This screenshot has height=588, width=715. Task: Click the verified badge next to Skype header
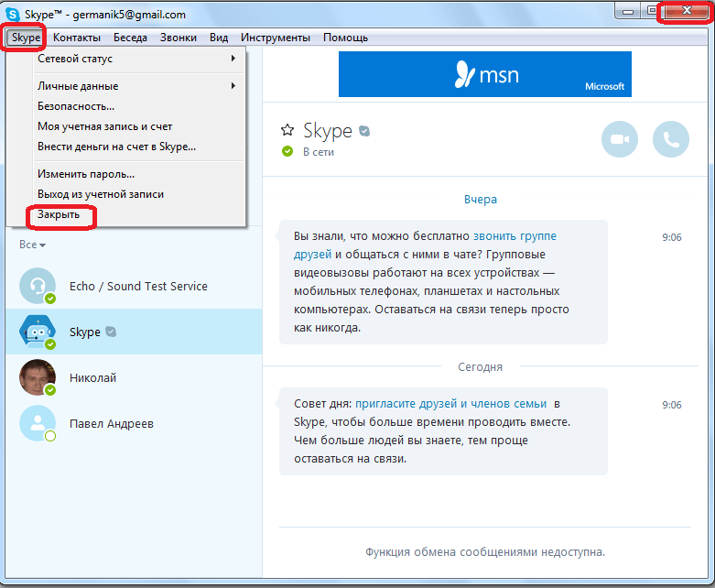364,131
